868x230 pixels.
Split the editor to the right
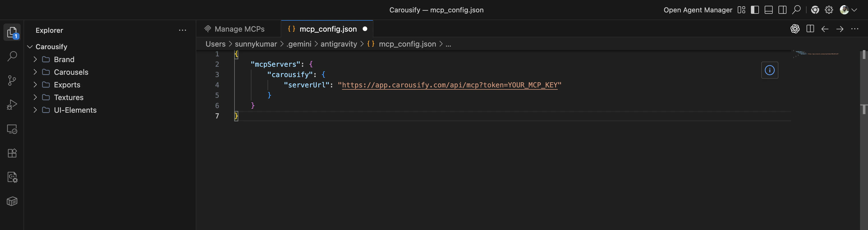810,29
